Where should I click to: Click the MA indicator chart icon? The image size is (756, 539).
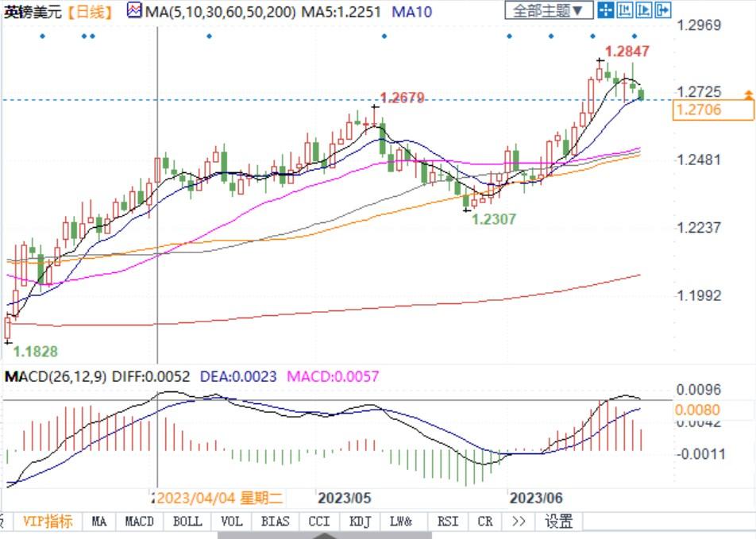pyautogui.click(x=133, y=11)
